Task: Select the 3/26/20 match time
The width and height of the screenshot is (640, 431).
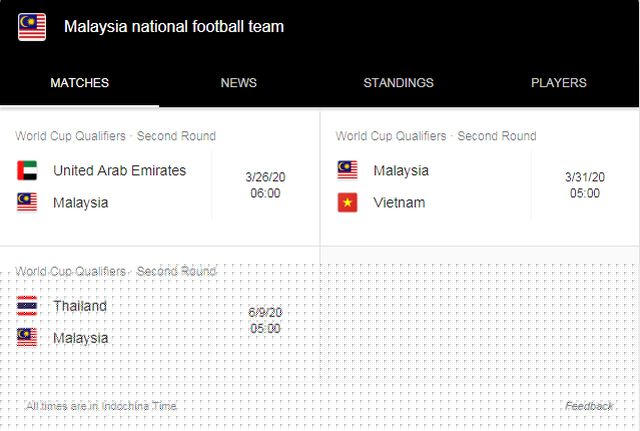Action: pos(265,185)
